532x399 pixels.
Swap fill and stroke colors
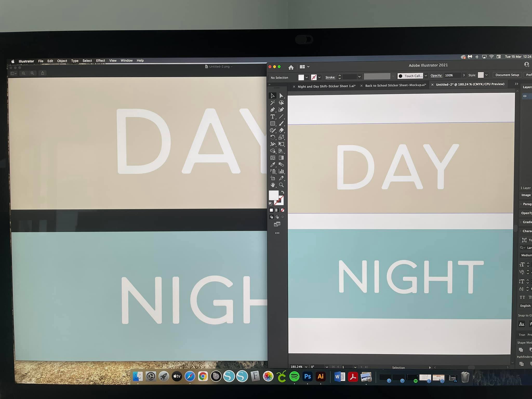click(283, 192)
